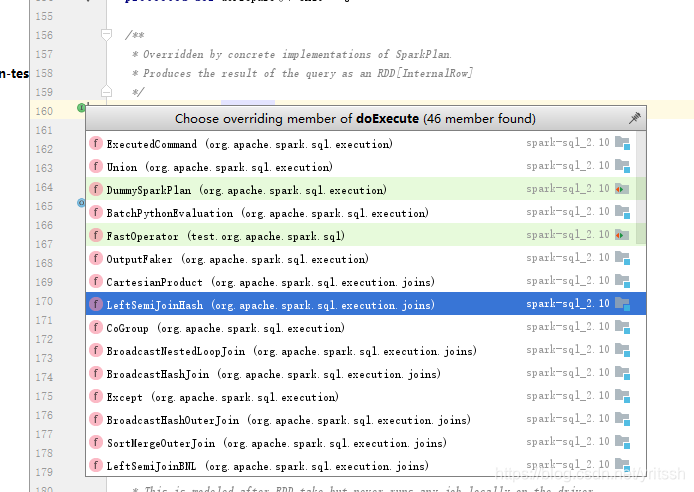
Task: Click test-source folder icon in FastOperator row
Action: [622, 235]
